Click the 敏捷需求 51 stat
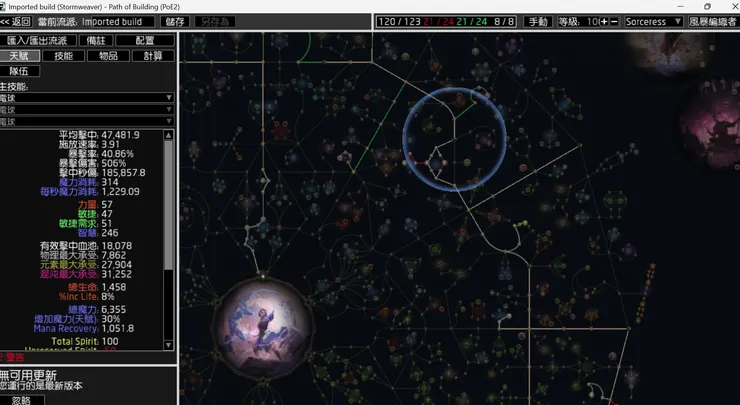740x405 pixels. click(85, 223)
